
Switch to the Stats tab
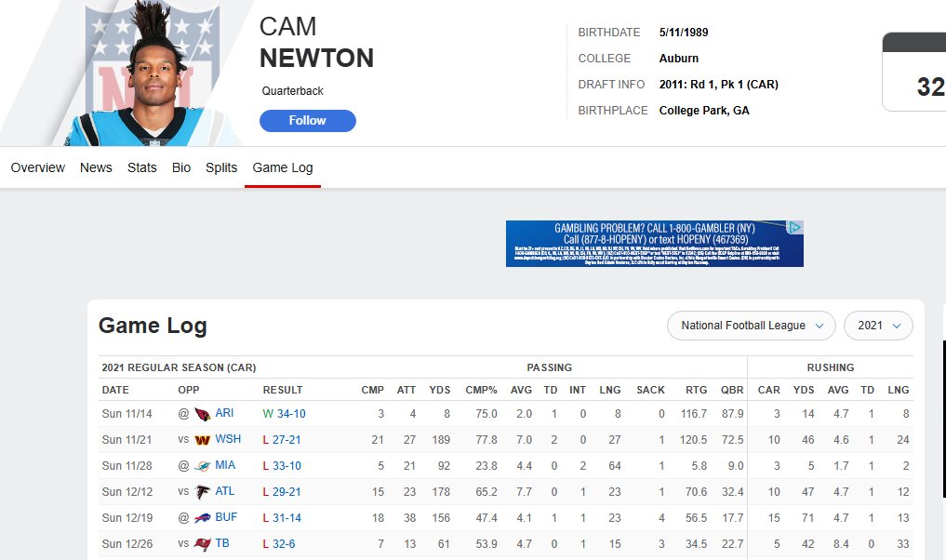click(x=141, y=167)
